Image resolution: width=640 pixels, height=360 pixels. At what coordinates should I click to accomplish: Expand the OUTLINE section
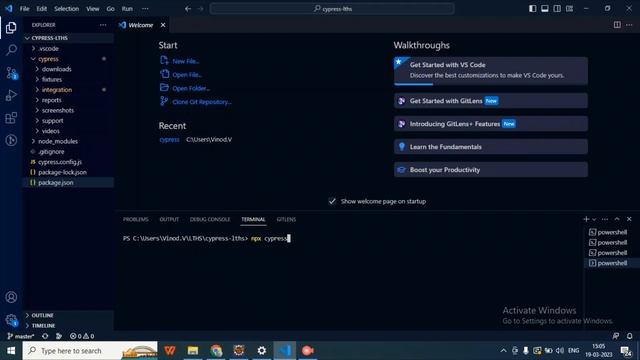[68, 315]
